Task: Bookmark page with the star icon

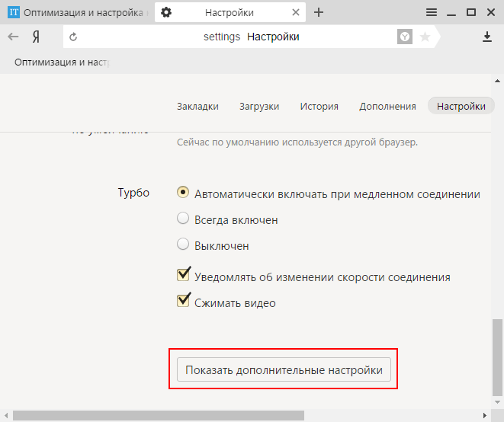Action: tap(425, 37)
